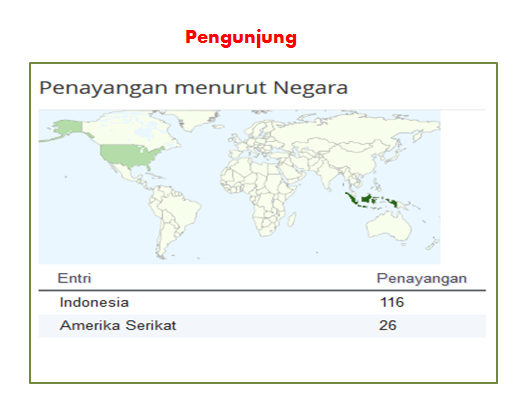This screenshot has width=513, height=401.
Task: Click Australia on the world map
Action: (x=388, y=227)
